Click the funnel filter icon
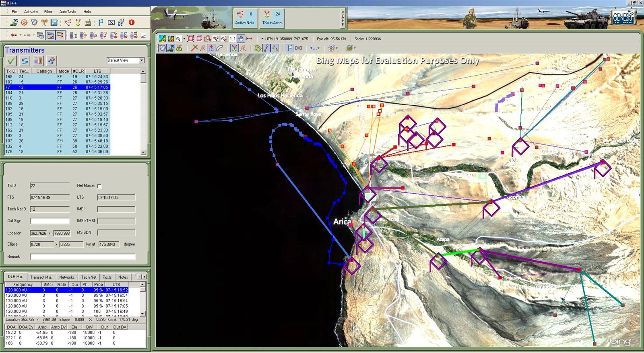This screenshot has height=353, width=644. [121, 23]
